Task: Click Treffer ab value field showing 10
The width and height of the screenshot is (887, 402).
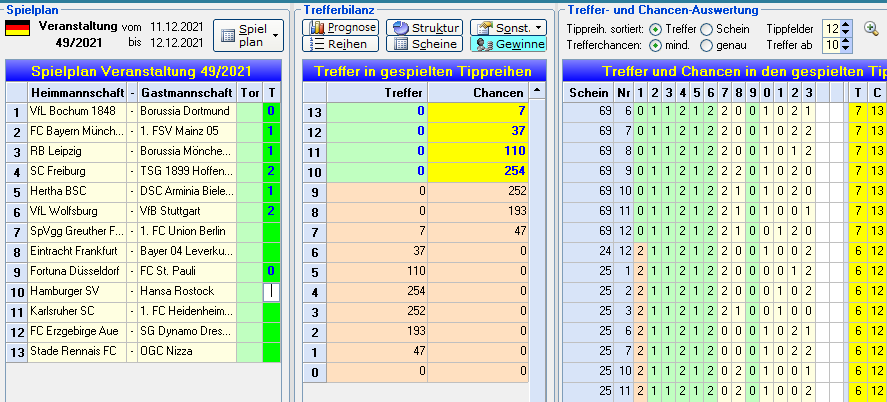Action: (x=832, y=45)
